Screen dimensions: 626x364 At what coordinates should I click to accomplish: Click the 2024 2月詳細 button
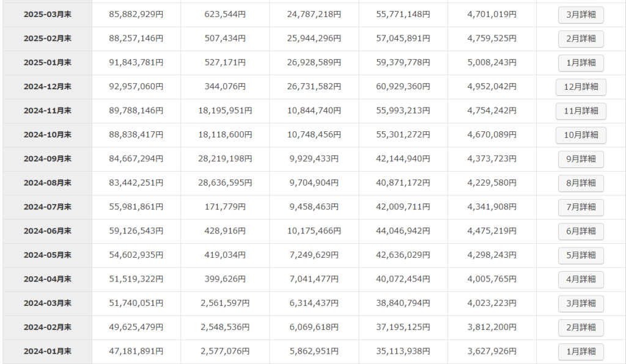(580, 327)
